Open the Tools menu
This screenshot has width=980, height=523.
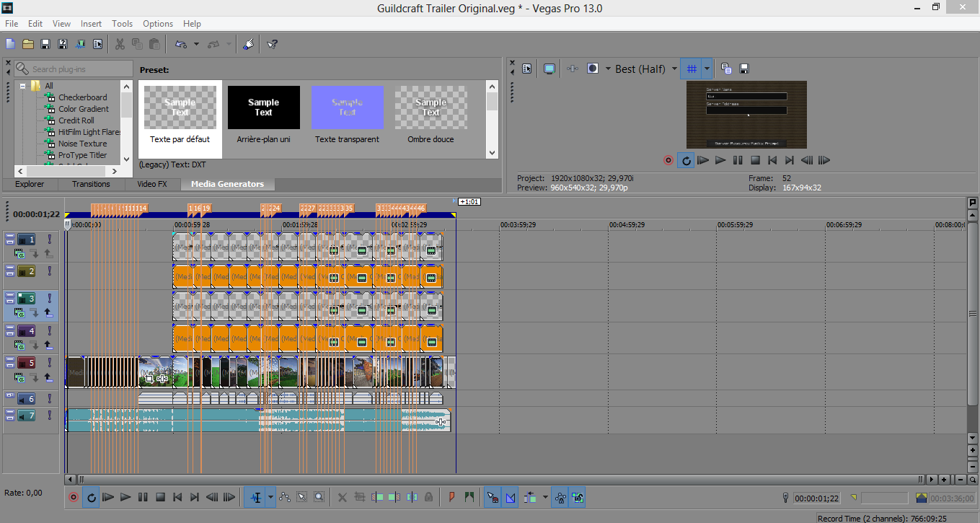click(123, 24)
